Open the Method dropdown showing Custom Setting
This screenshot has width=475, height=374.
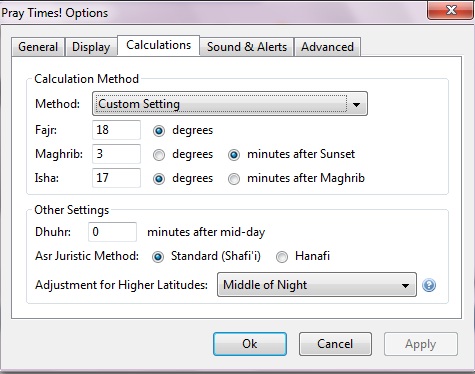click(230, 104)
